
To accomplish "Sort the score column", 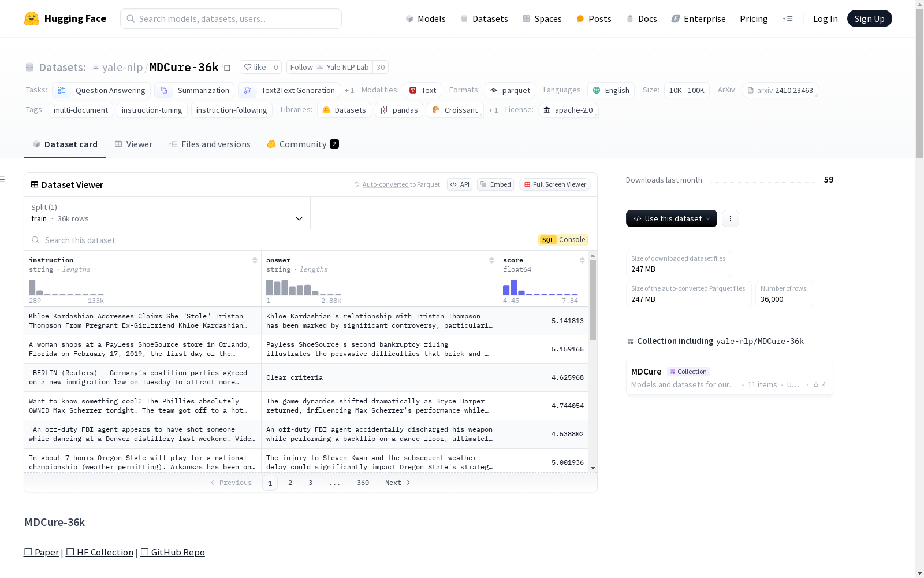I will tap(582, 261).
